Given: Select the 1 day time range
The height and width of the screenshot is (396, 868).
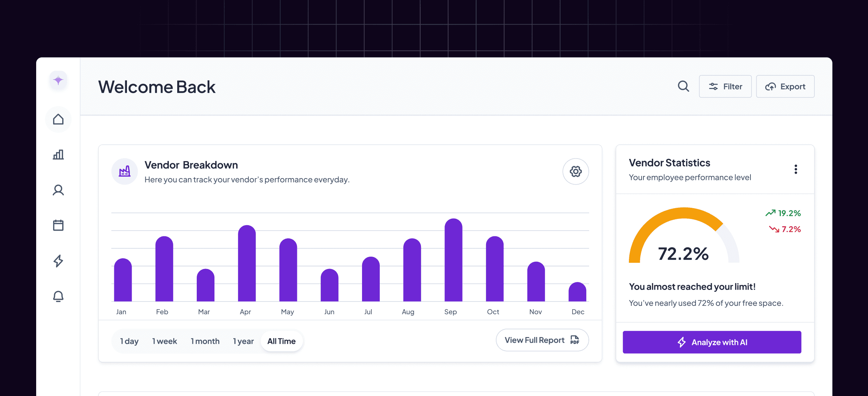Looking at the screenshot, I should point(129,341).
